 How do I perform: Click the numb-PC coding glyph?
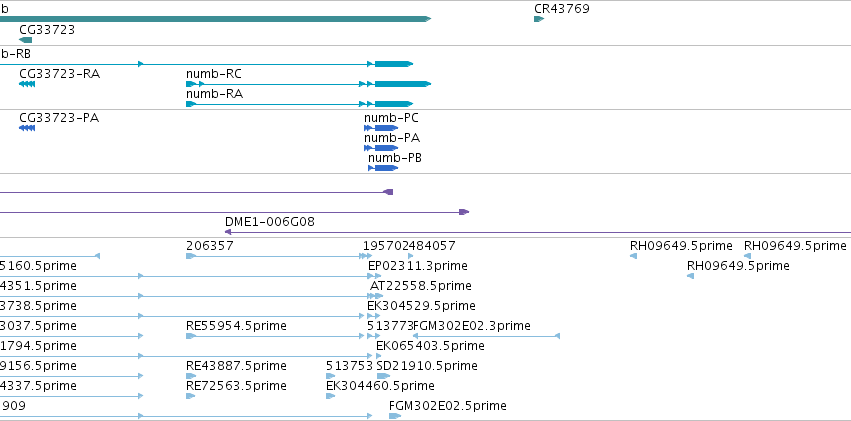[381, 128]
